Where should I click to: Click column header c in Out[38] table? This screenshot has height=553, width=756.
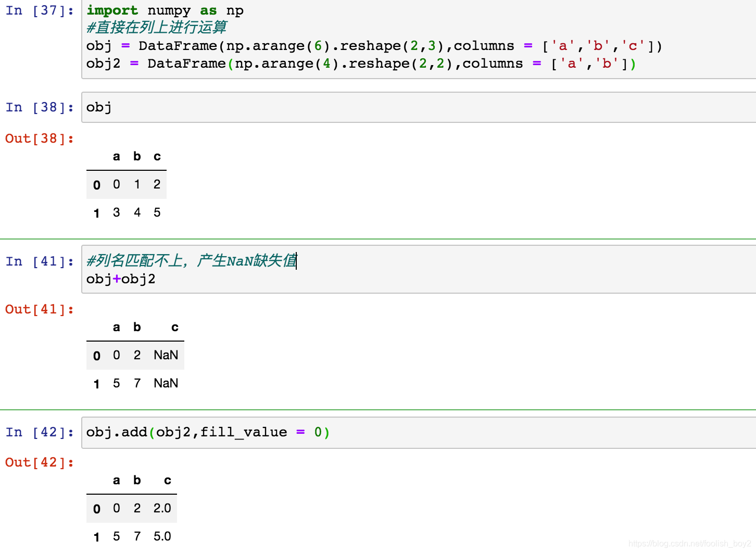click(157, 156)
